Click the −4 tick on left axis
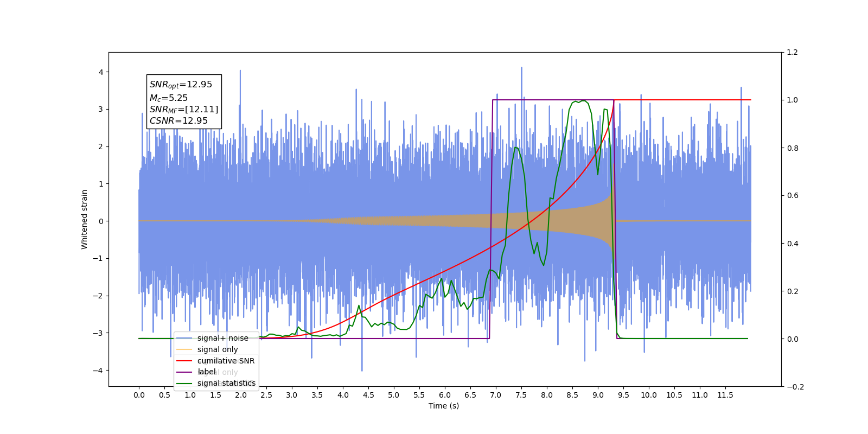Screen dimensions: 868x434 point(98,371)
